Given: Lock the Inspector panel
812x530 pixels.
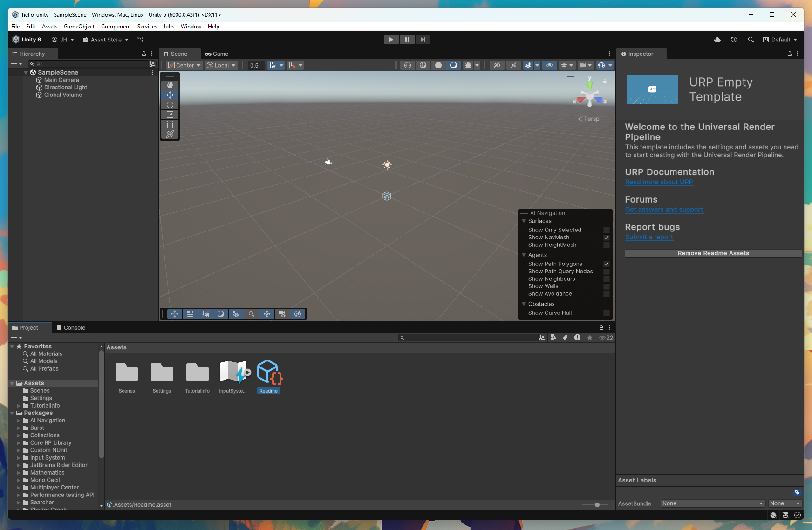Looking at the screenshot, I should [790, 54].
